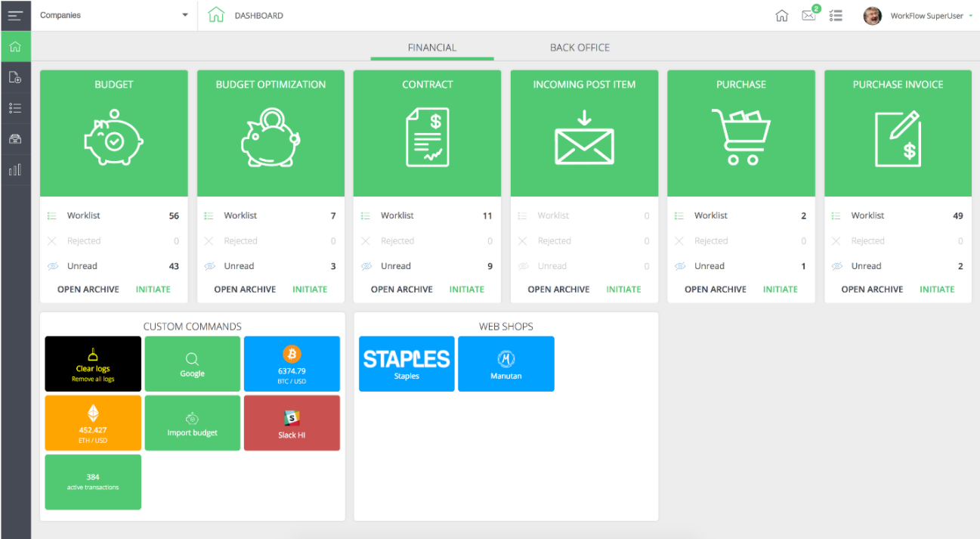Image resolution: width=980 pixels, height=539 pixels.
Task: Open the Staples web shop tile
Action: pos(407,364)
